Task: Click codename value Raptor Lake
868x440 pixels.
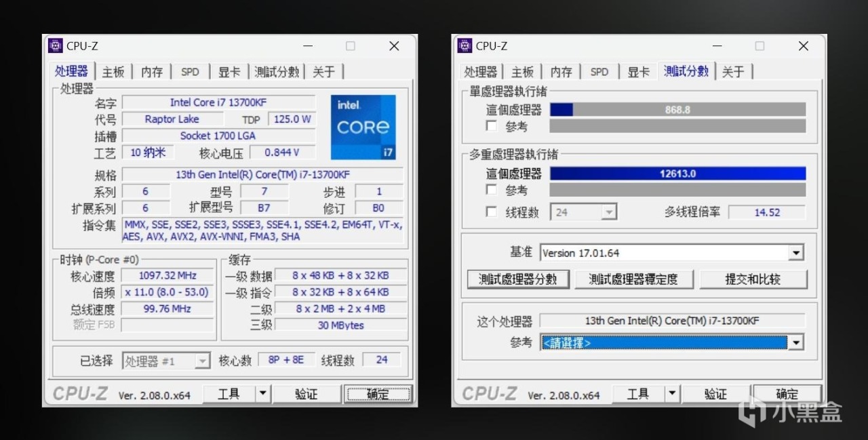Action: (x=172, y=119)
